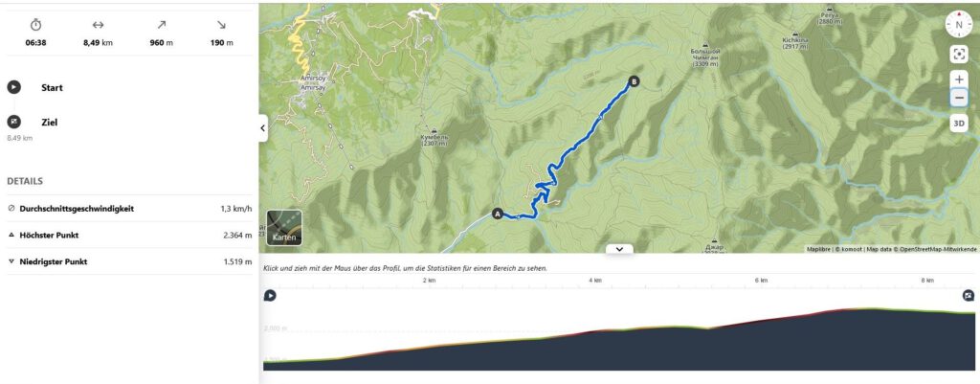
Task: Reset map orientation with the compass icon
Action: point(959,24)
